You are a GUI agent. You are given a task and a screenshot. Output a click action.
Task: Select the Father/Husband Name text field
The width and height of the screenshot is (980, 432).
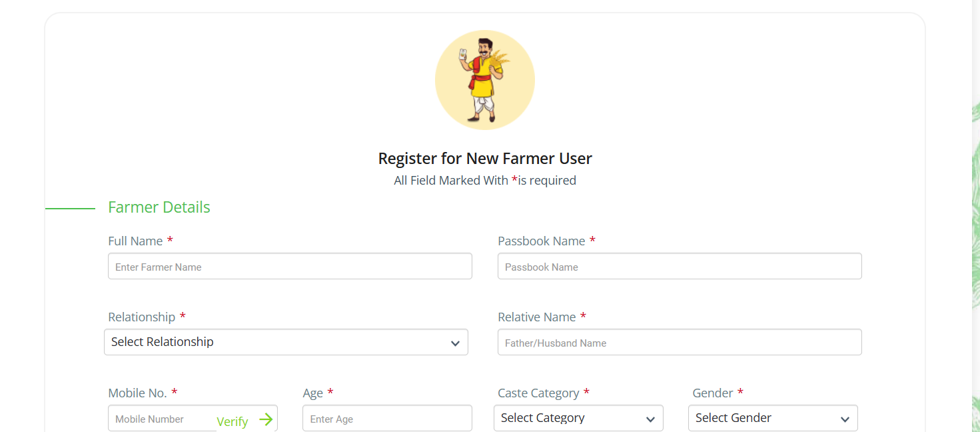pyautogui.click(x=680, y=342)
